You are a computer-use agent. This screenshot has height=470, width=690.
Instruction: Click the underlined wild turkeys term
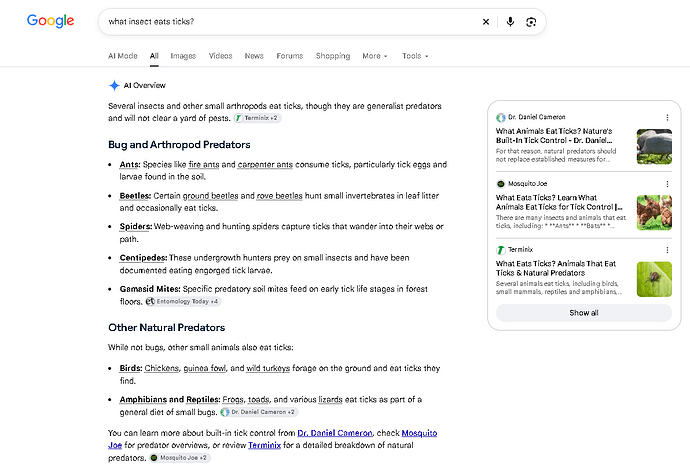point(268,368)
